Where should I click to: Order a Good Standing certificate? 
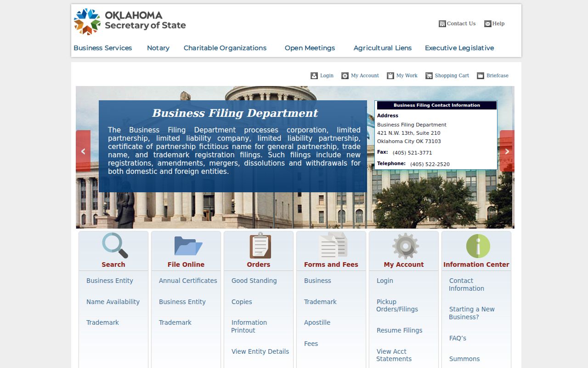click(x=254, y=281)
